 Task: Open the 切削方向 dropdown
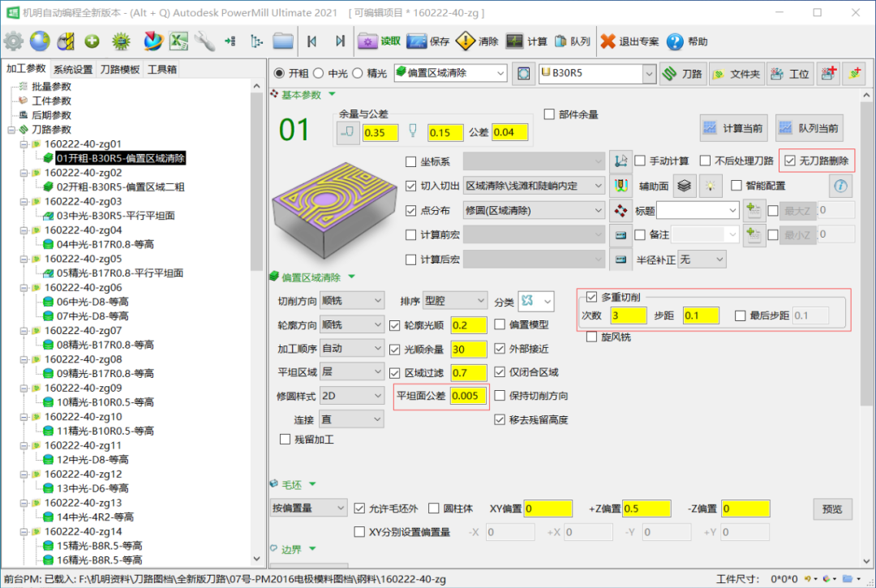tap(351, 301)
